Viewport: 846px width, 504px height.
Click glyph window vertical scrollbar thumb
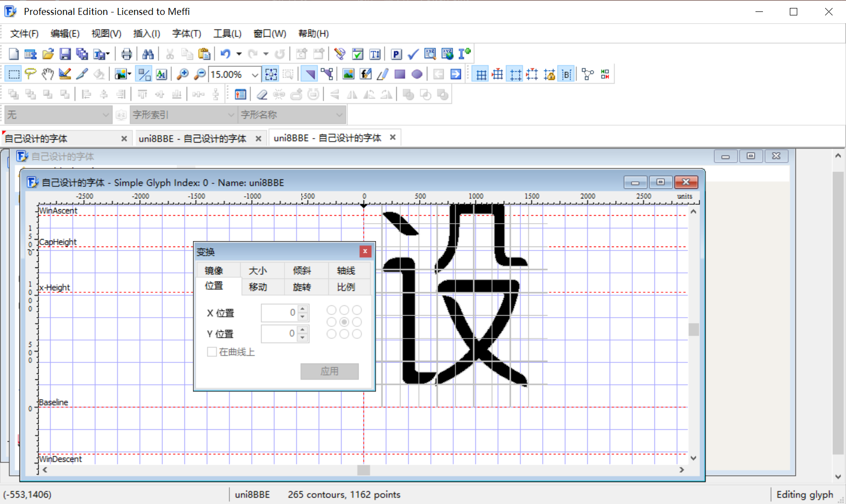click(x=693, y=330)
